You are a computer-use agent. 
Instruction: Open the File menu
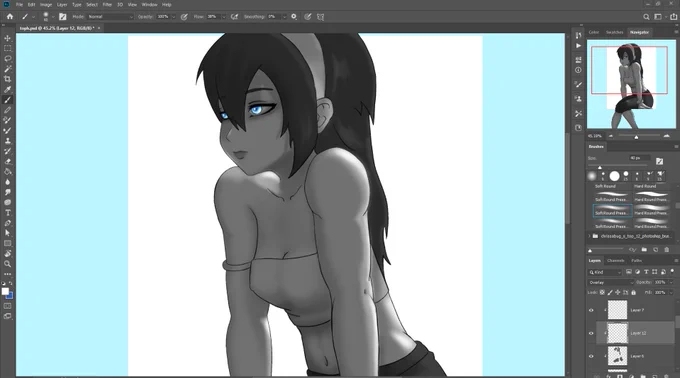[x=19, y=4]
